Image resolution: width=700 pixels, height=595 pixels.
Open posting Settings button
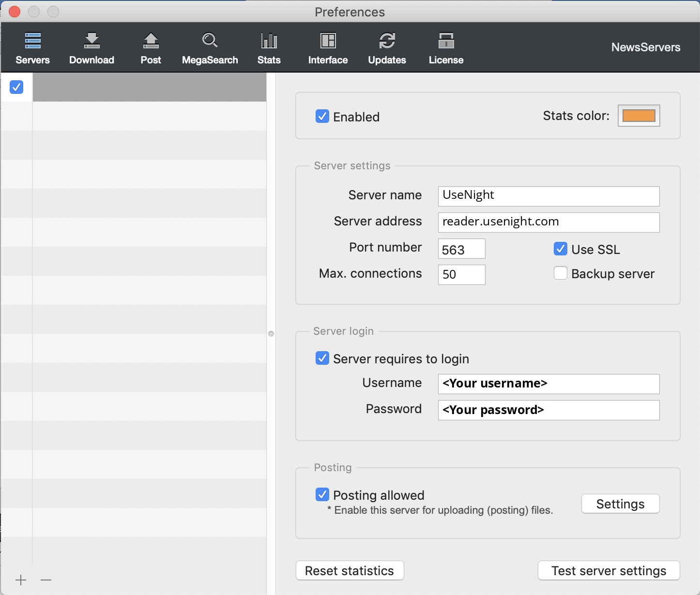621,504
